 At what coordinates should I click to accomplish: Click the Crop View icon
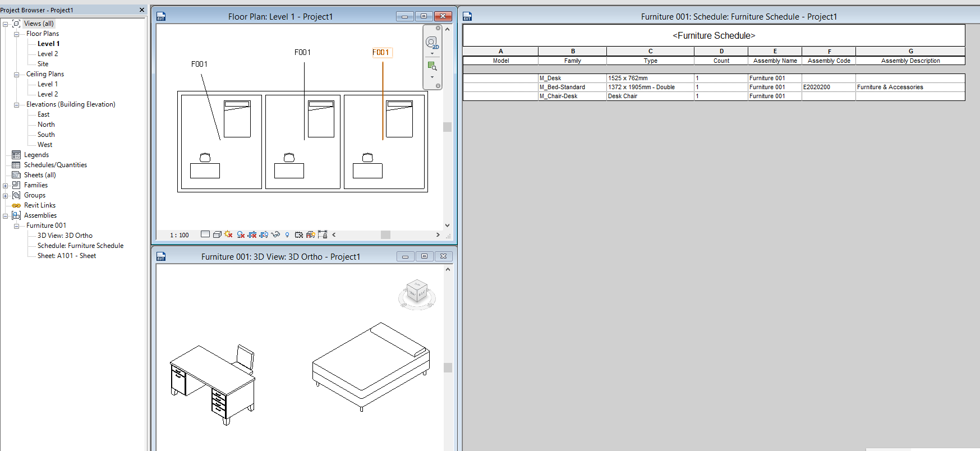(252, 234)
